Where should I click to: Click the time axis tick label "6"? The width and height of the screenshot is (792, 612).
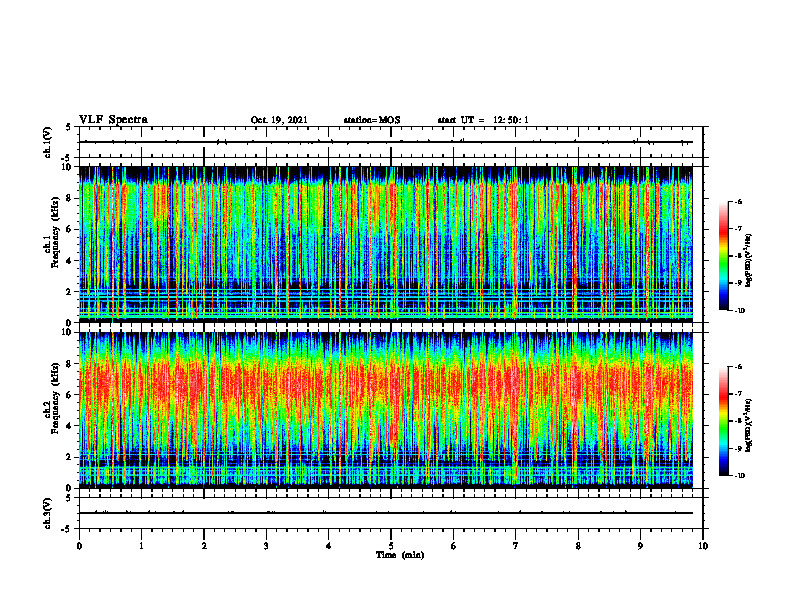point(454,546)
